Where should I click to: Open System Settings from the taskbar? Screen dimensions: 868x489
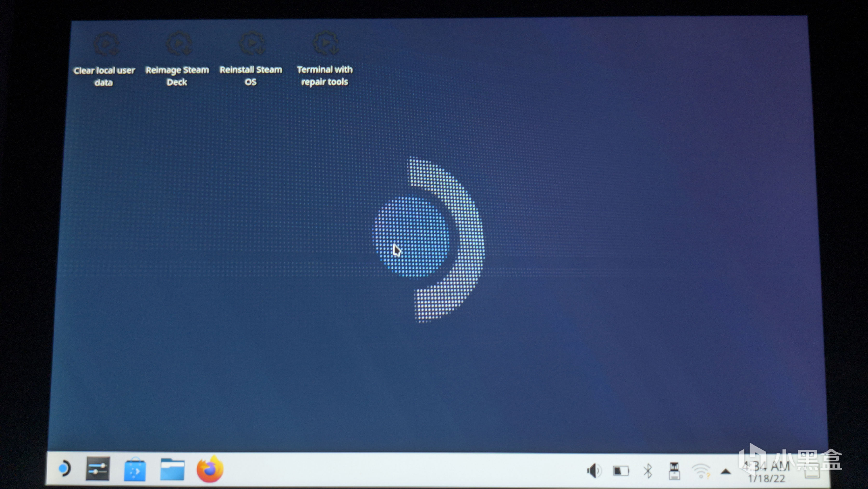[x=98, y=469]
